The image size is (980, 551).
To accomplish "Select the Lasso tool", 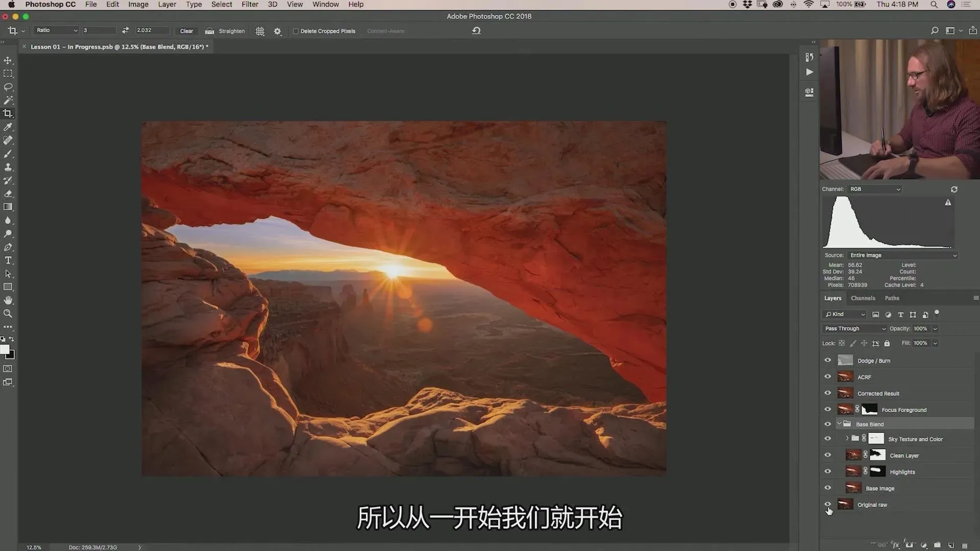I will [8, 87].
